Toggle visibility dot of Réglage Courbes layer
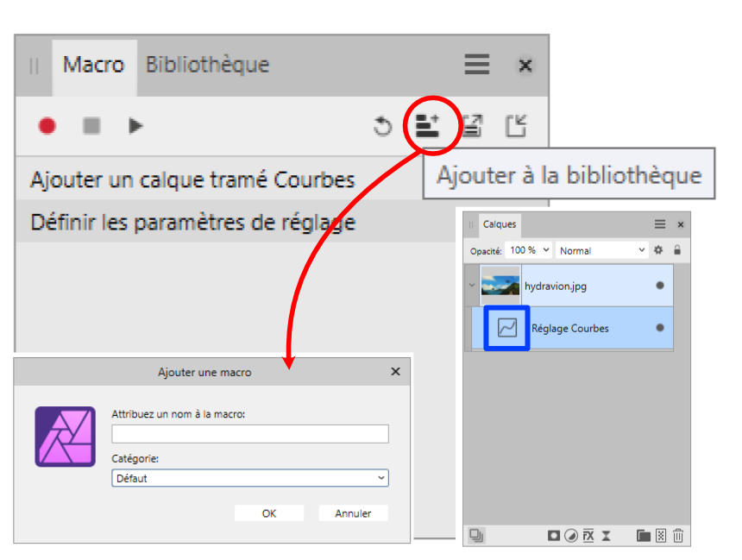Viewport: 742px width, 560px height. point(660,328)
